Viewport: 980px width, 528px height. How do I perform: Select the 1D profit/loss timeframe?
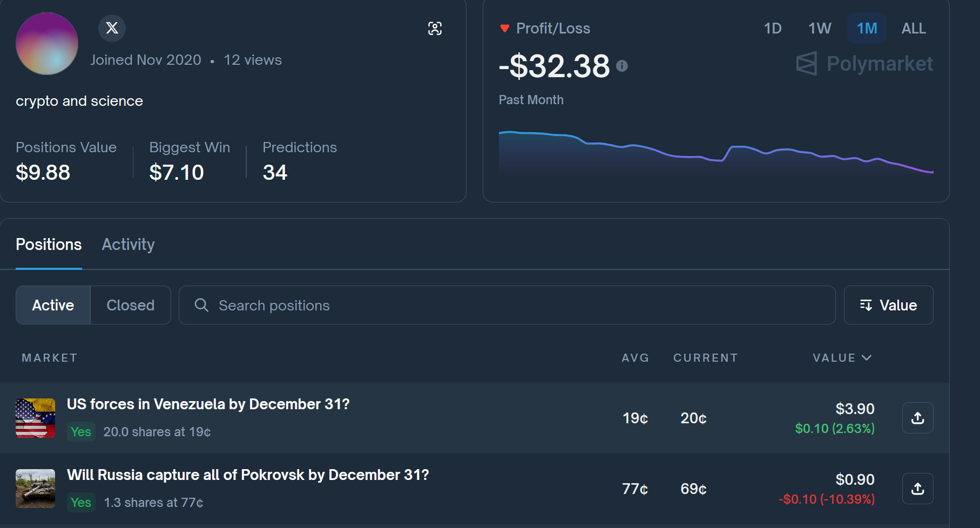tap(773, 28)
